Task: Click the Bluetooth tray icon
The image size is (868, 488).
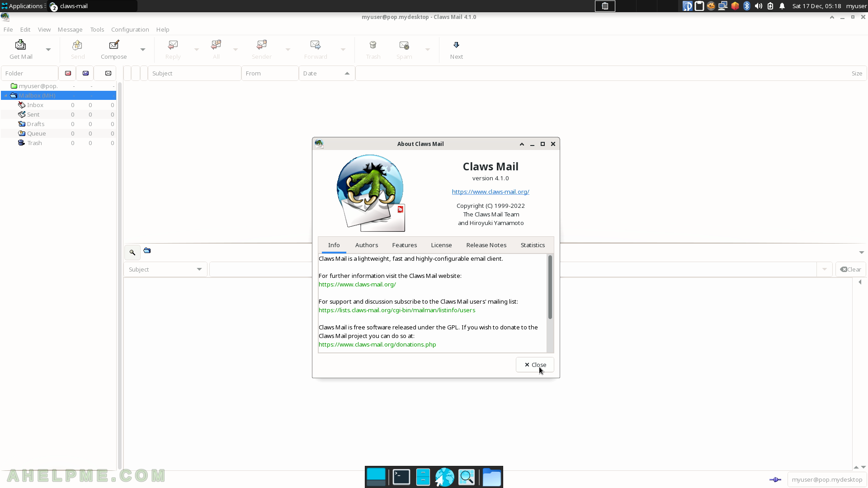Action: 747,6
